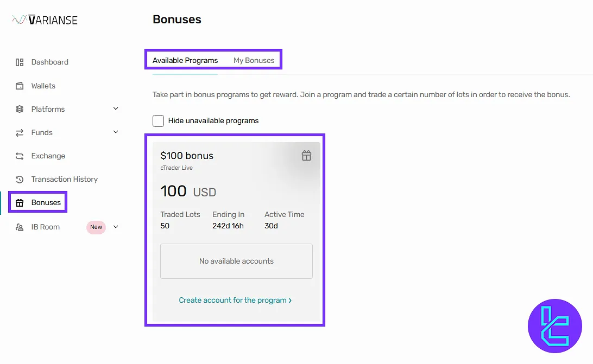
Task: Click the No available accounts box
Action: pos(236,261)
